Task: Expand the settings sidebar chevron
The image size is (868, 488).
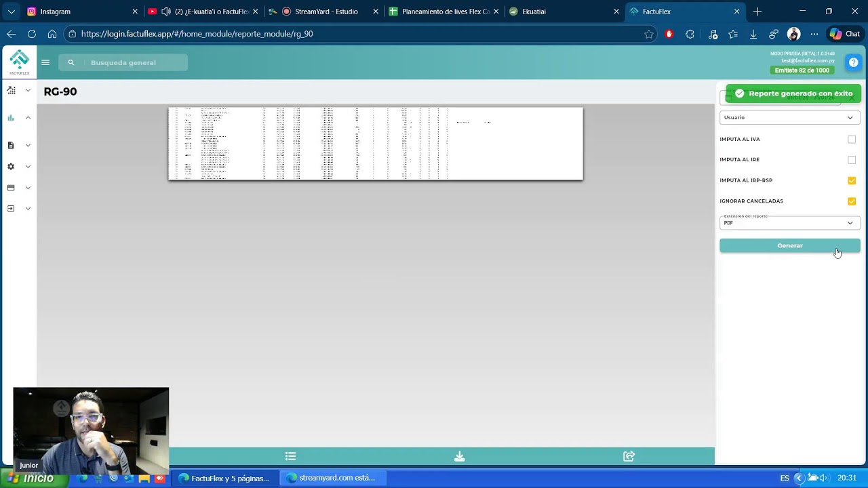Action: coord(28,167)
